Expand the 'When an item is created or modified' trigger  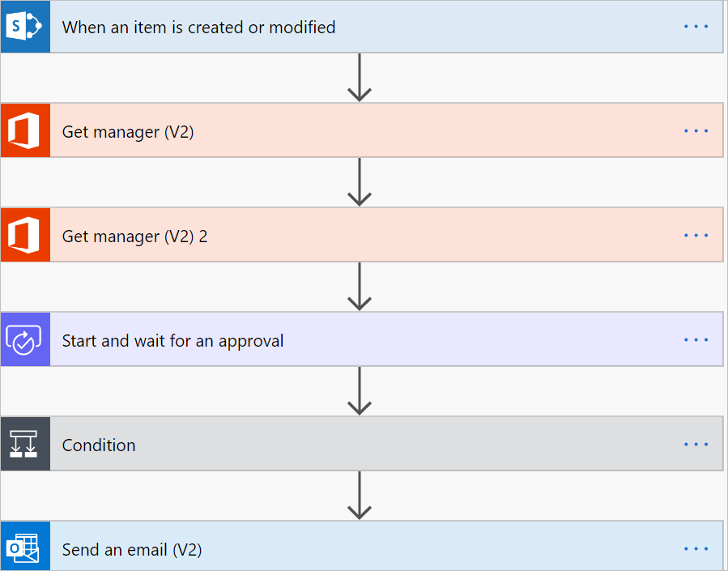pos(362,27)
